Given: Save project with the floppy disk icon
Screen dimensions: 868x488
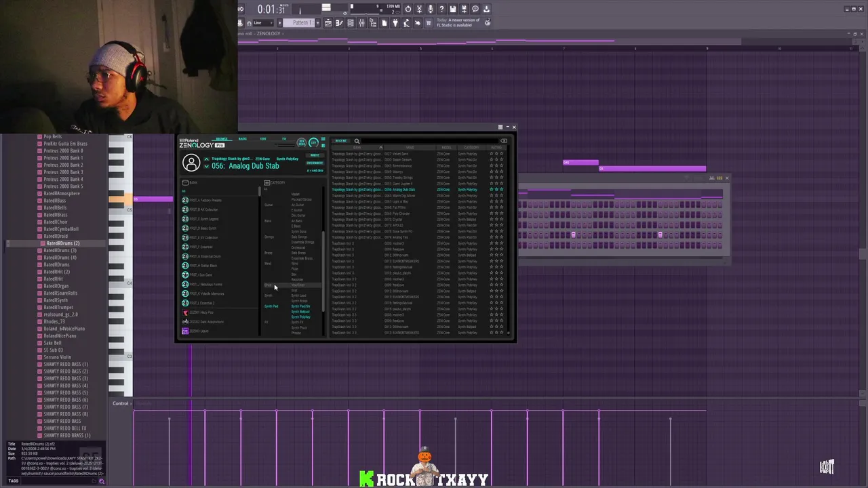Looking at the screenshot, I should 453,9.
